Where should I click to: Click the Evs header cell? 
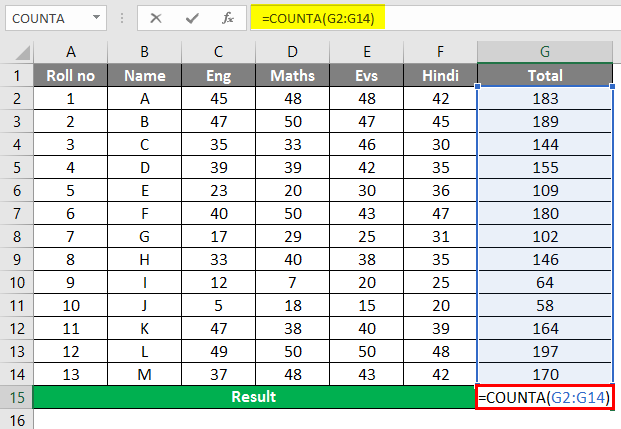coord(367,75)
